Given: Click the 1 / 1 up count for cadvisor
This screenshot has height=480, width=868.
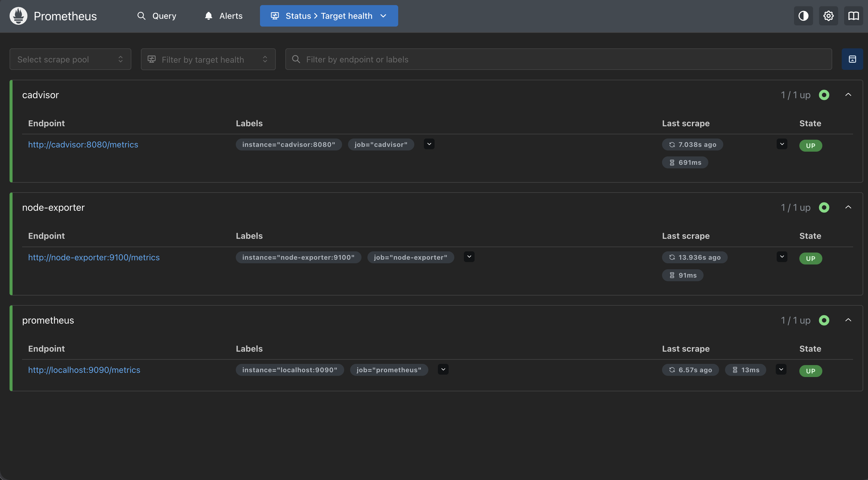Looking at the screenshot, I should click(x=795, y=95).
